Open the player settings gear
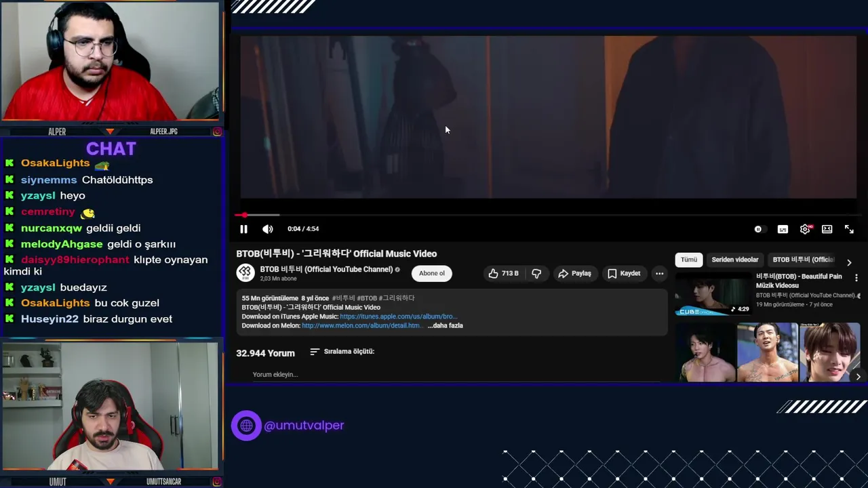The height and width of the screenshot is (488, 868). [805, 229]
